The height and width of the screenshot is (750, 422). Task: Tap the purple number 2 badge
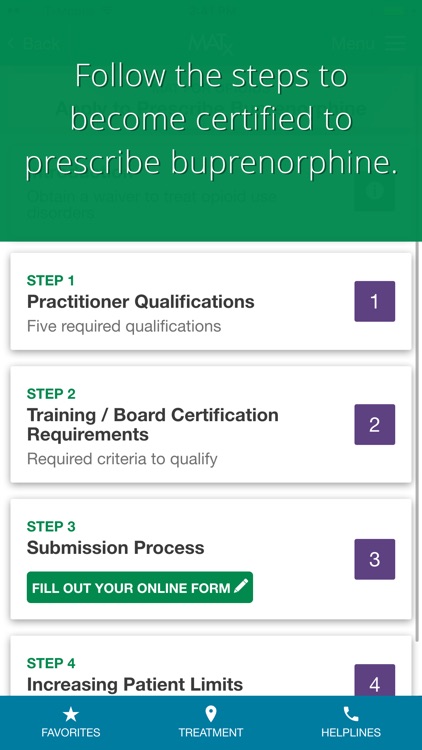click(375, 424)
